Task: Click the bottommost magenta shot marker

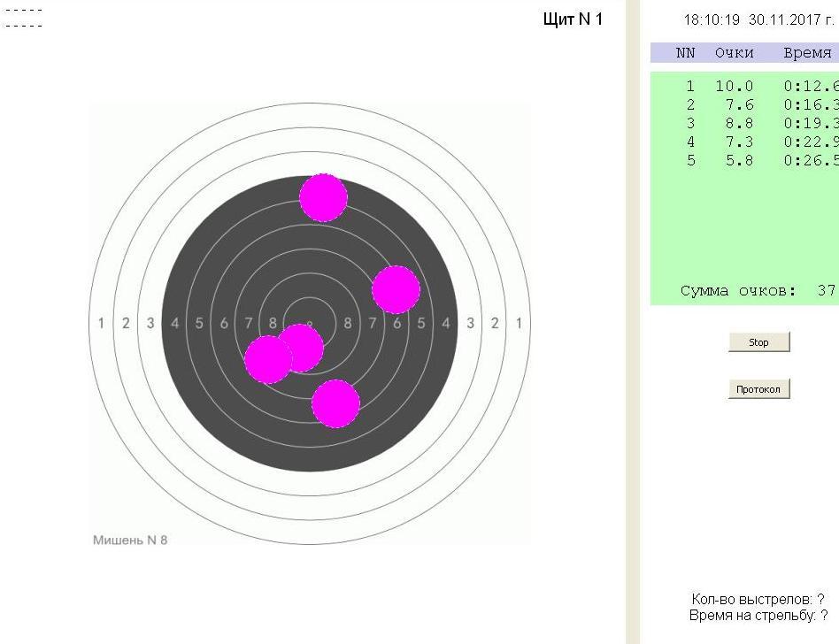Action: point(335,403)
